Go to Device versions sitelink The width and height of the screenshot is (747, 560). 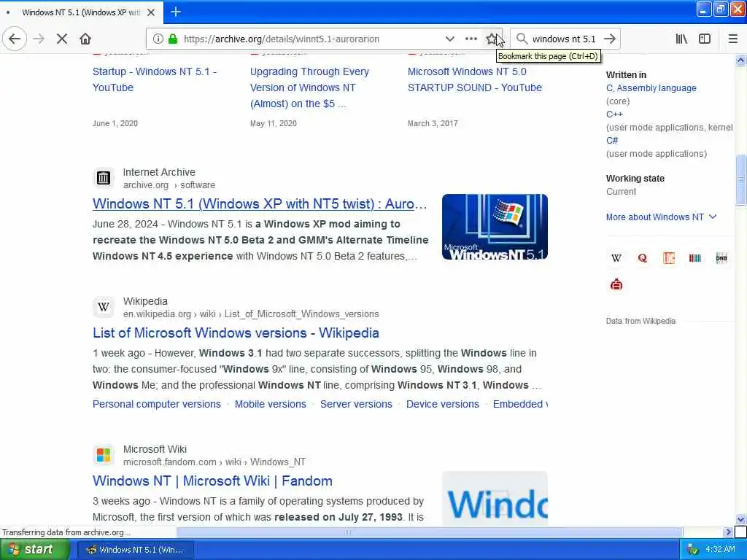point(443,404)
